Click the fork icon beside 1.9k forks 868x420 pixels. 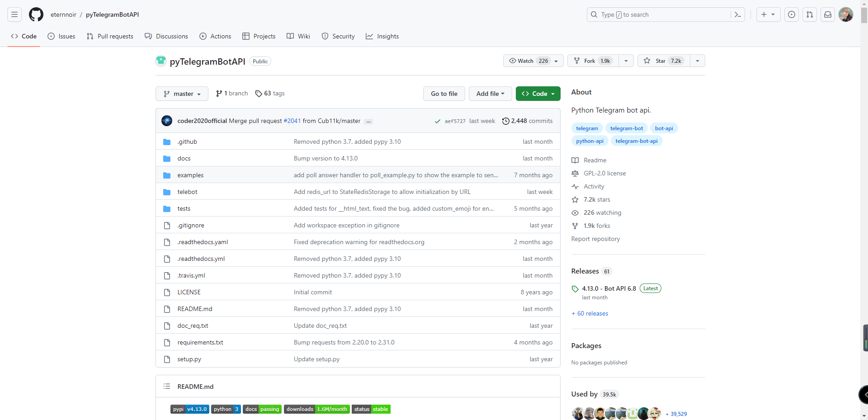coord(575,226)
